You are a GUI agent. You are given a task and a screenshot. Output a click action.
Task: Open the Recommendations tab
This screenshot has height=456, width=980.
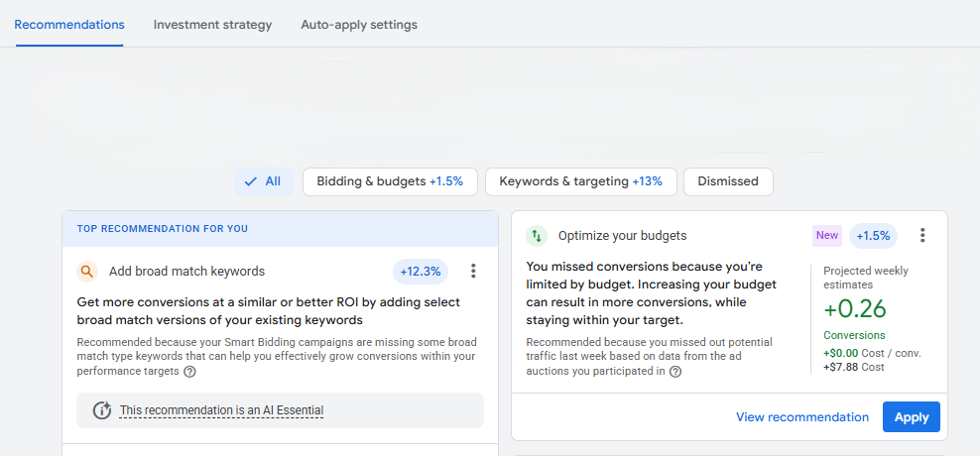69,25
